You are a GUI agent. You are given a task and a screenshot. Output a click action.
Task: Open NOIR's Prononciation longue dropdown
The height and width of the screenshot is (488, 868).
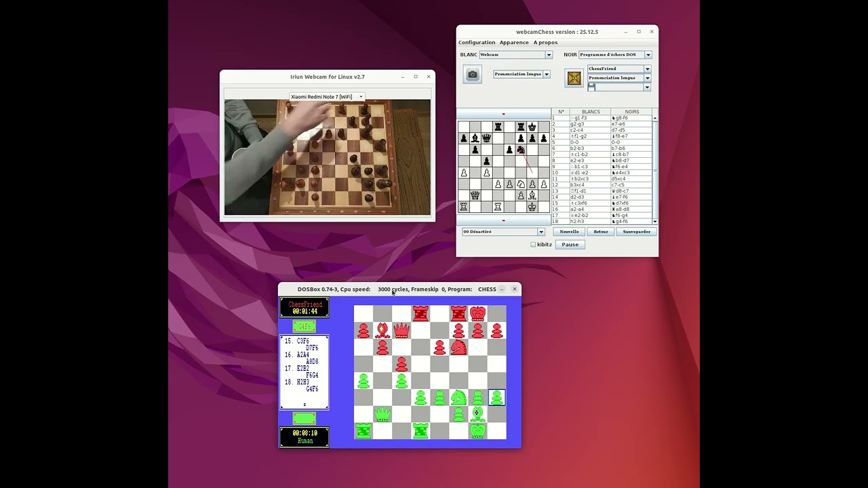coord(619,78)
